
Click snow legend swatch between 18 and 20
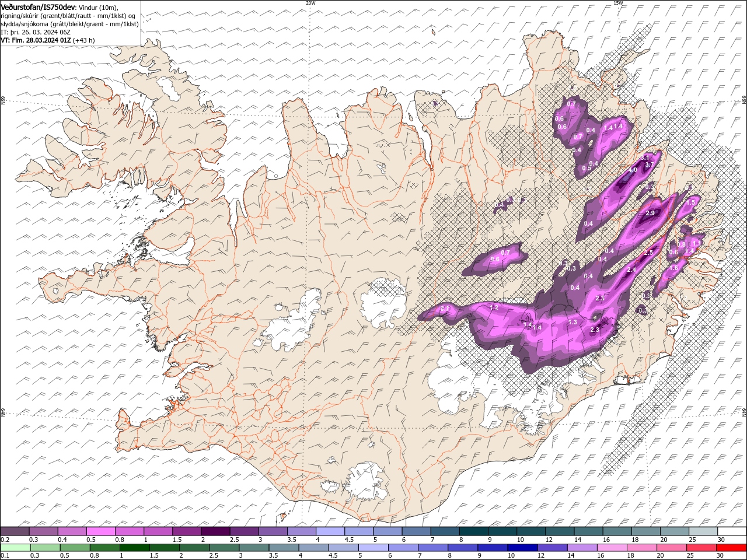tap(645, 531)
